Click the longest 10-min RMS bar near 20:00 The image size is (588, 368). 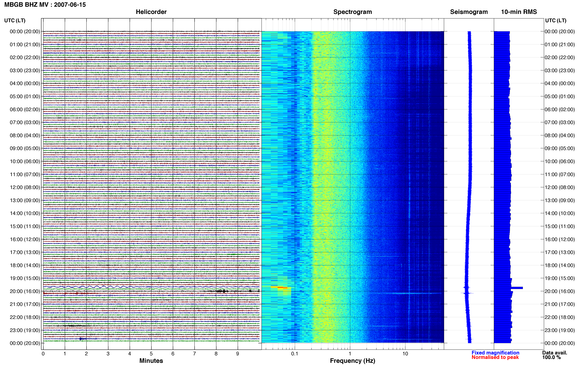coord(508,288)
